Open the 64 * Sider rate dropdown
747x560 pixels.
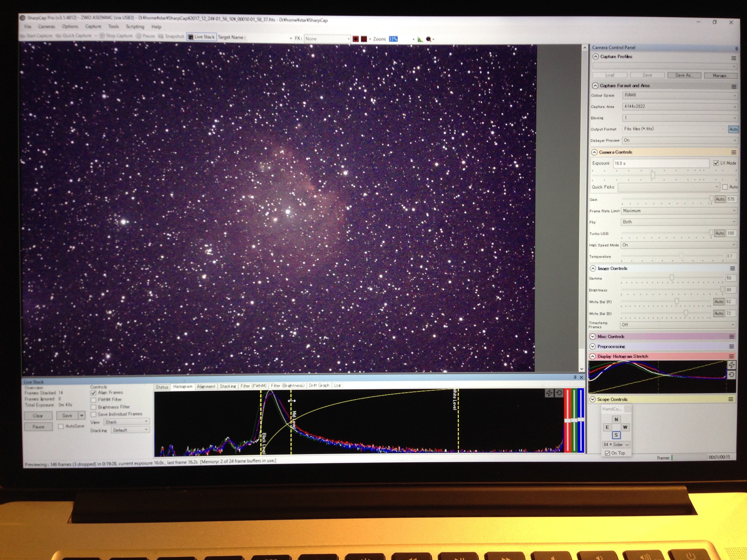(616, 444)
